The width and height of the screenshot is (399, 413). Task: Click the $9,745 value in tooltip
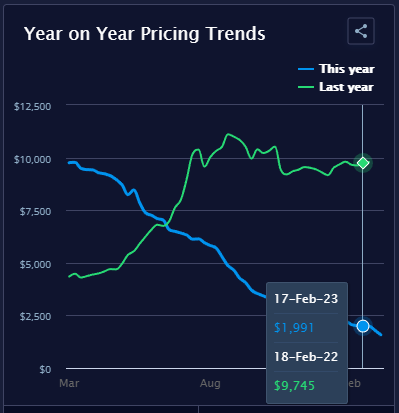point(294,386)
